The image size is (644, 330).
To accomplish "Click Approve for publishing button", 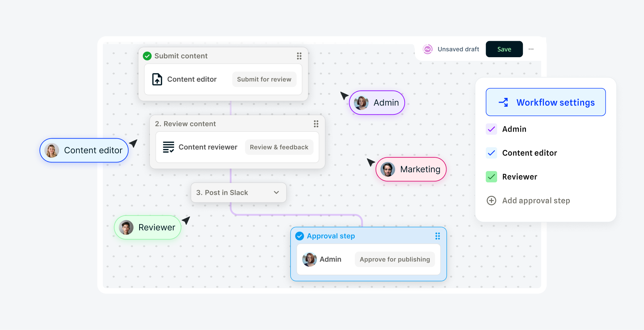I will pyautogui.click(x=395, y=259).
